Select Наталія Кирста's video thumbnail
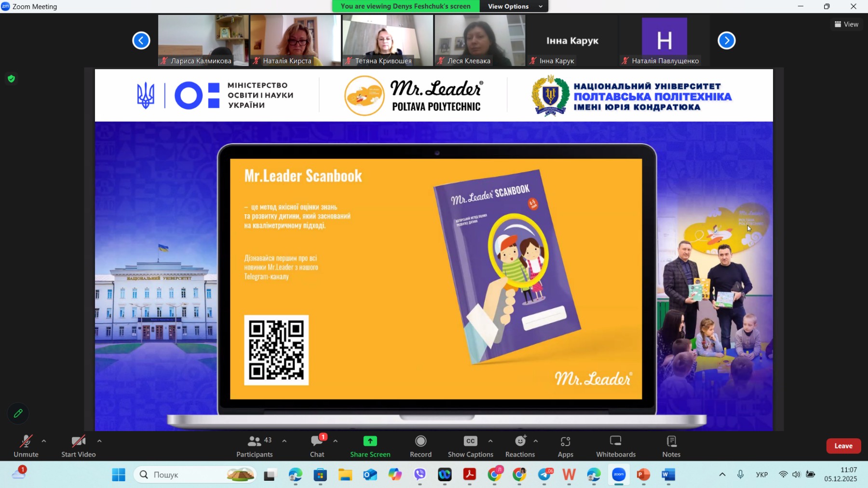 (294, 40)
